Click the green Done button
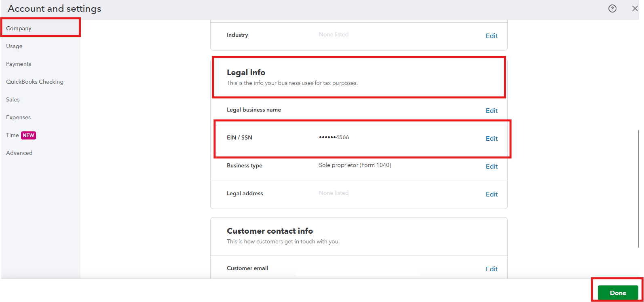 point(618,293)
